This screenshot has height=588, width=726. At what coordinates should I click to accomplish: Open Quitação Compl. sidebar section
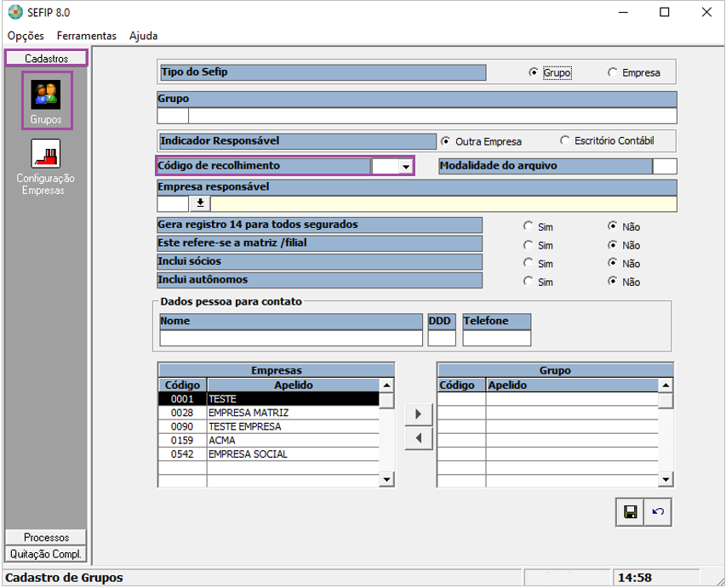tap(46, 554)
